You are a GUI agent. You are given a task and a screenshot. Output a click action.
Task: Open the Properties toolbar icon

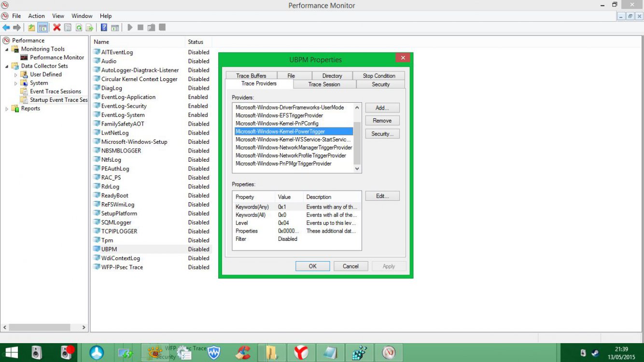68,28
